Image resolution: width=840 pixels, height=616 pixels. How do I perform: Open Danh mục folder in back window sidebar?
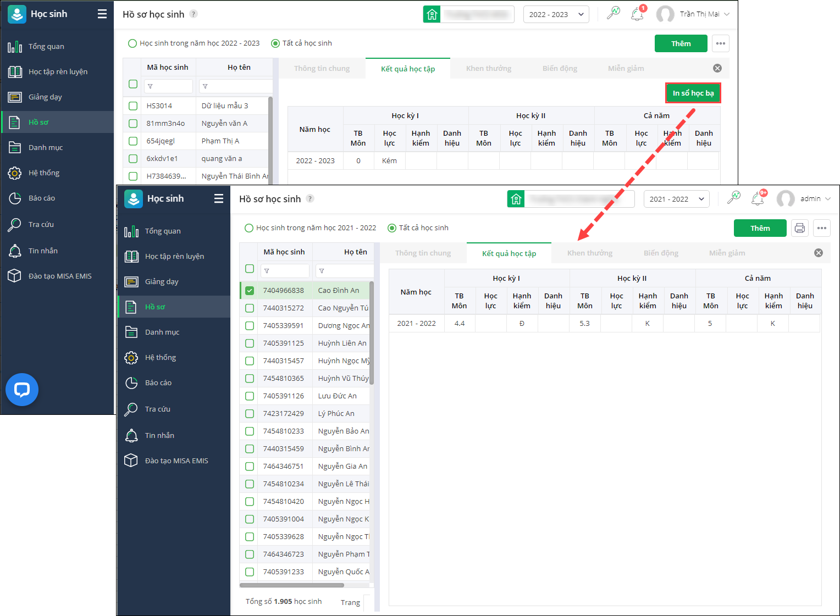[15, 147]
